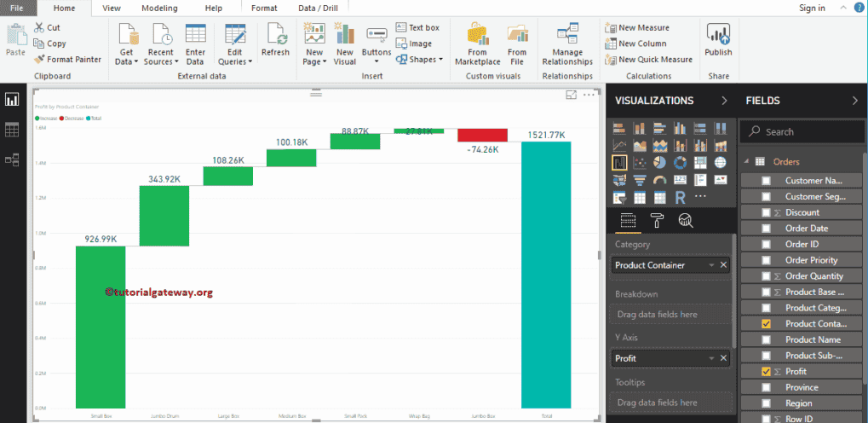Uncheck the Profit field checkbox
868x423 pixels.
pyautogui.click(x=766, y=372)
